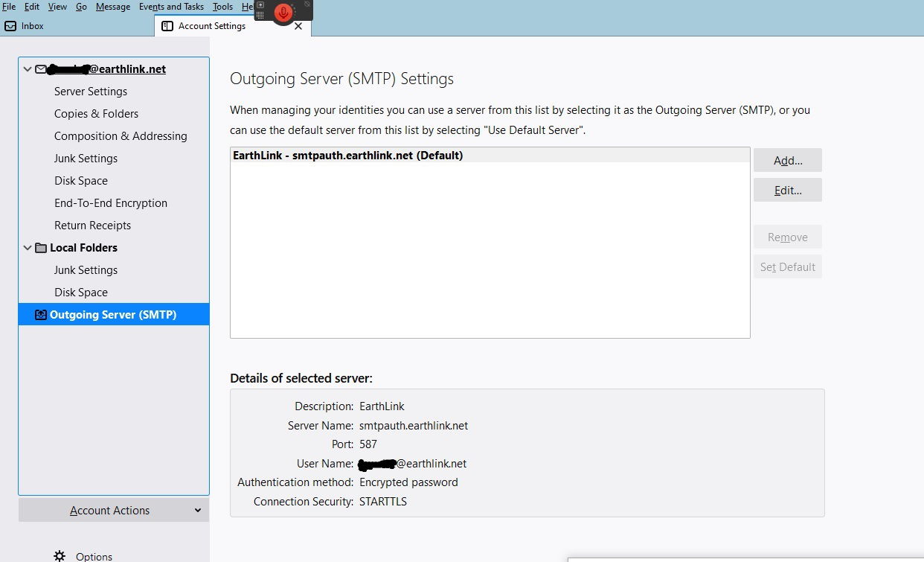Open the File menu
Image resolution: width=924 pixels, height=562 pixels.
coord(9,7)
